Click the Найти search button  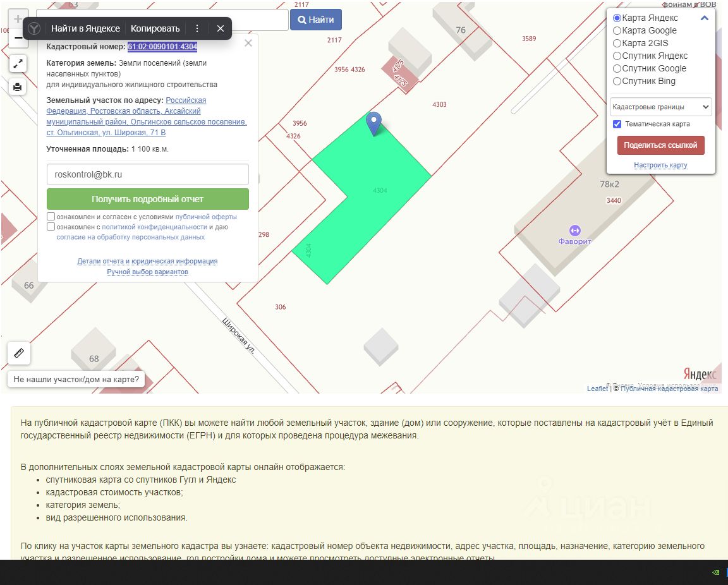click(x=316, y=20)
